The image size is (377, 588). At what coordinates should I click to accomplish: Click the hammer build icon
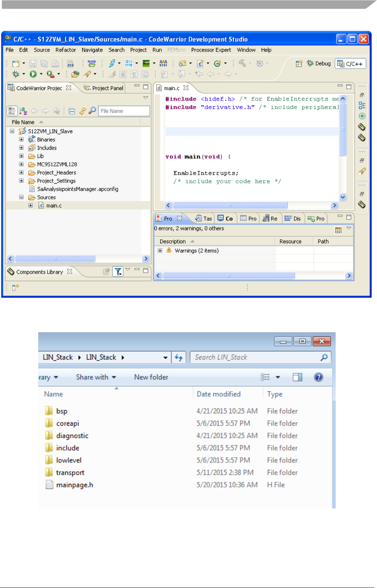point(242,64)
